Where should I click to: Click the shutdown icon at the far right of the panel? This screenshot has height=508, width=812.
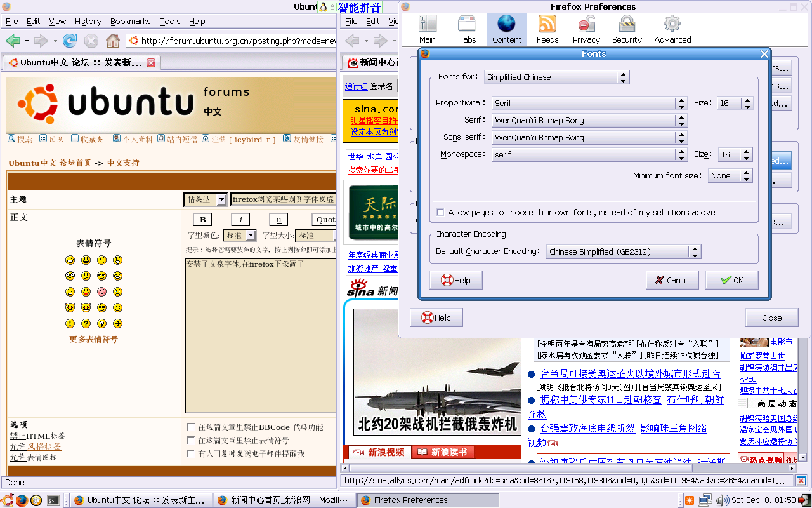(804, 500)
